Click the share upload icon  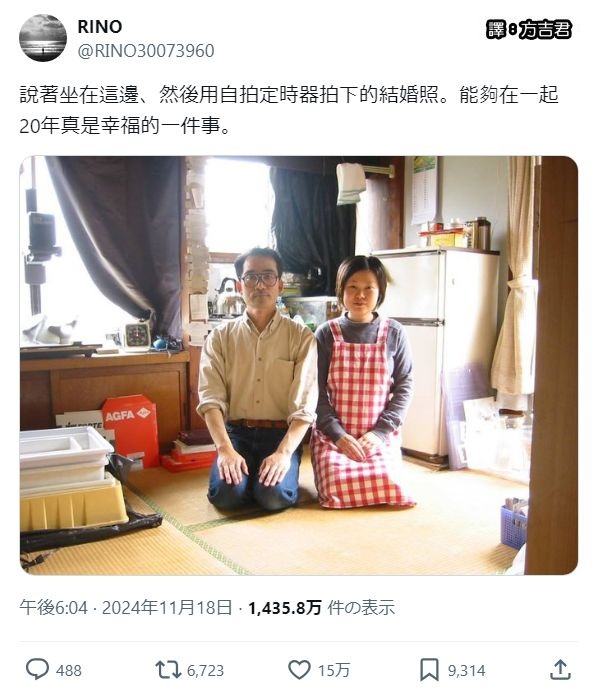[561, 670]
